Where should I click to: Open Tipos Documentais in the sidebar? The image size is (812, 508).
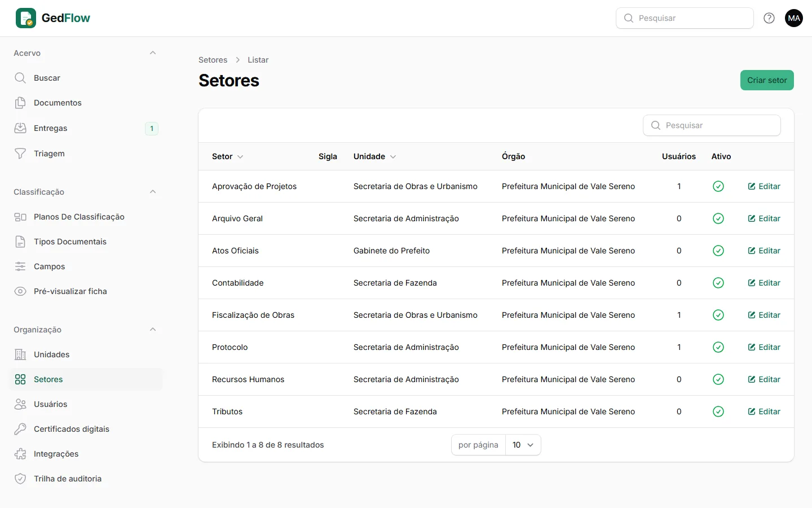click(x=86, y=242)
